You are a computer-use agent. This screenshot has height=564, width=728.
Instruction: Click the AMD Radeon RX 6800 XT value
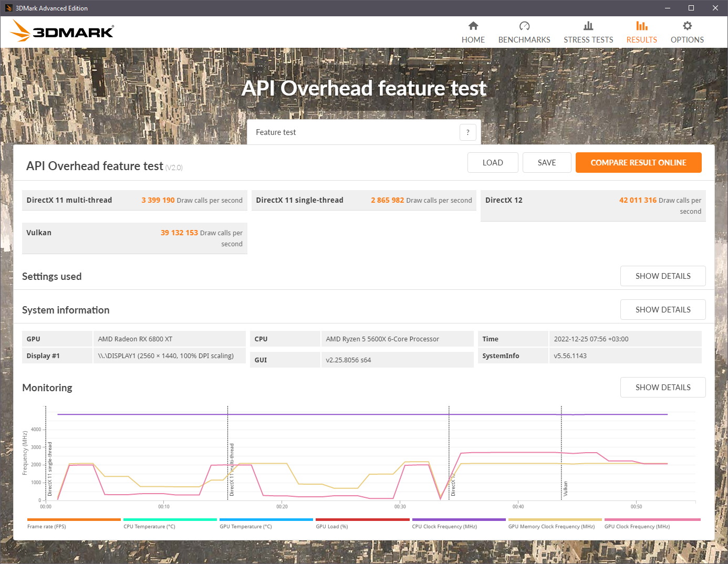point(135,339)
